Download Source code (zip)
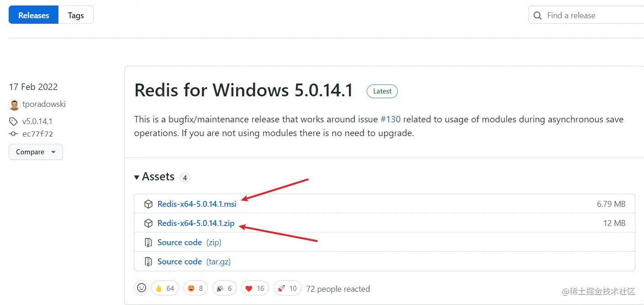This screenshot has height=305, width=644. pyautogui.click(x=189, y=242)
